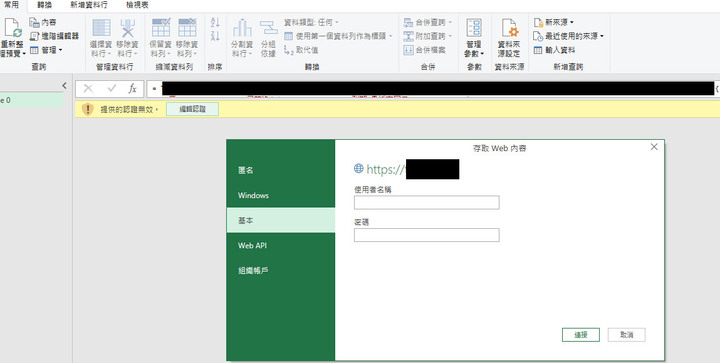Image resolution: width=720 pixels, height=363 pixels.
Task: Open 內容 properties in the query group
Action: [x=43, y=22]
